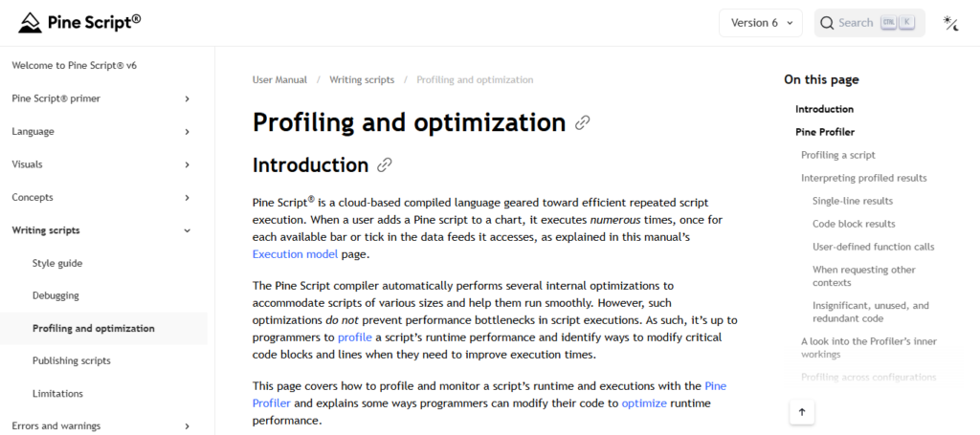Collapse the Writing scripts section
Image resolution: width=980 pixels, height=435 pixels.
click(x=187, y=230)
